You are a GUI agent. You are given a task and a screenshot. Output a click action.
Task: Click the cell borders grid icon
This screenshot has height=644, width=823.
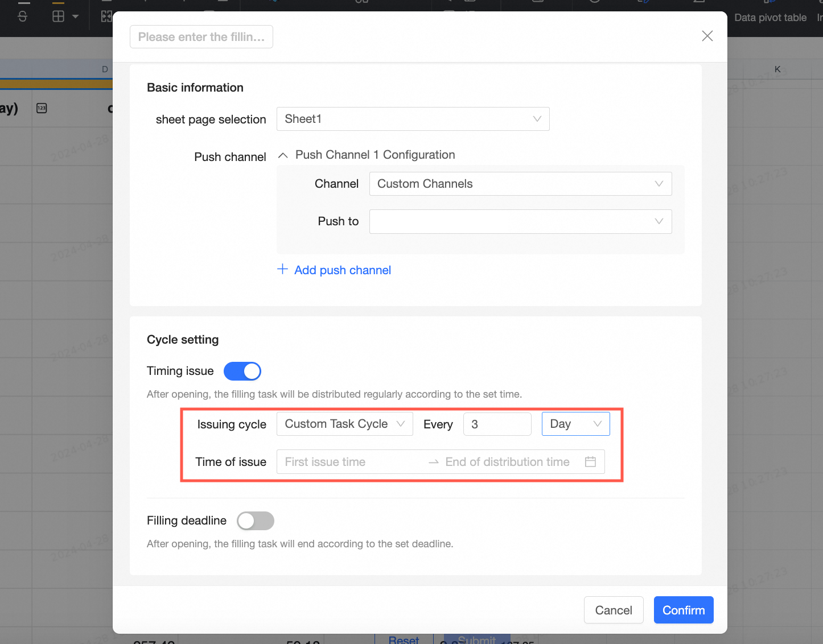(58, 16)
